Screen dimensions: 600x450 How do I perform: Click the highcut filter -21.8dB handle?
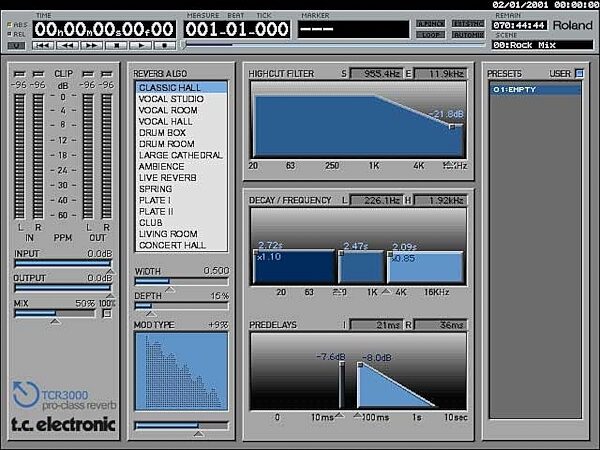click(452, 126)
